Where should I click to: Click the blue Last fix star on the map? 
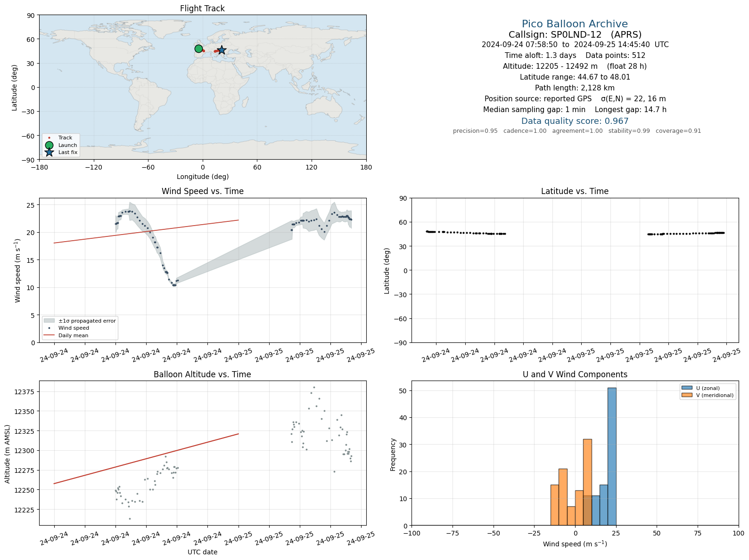pos(222,50)
